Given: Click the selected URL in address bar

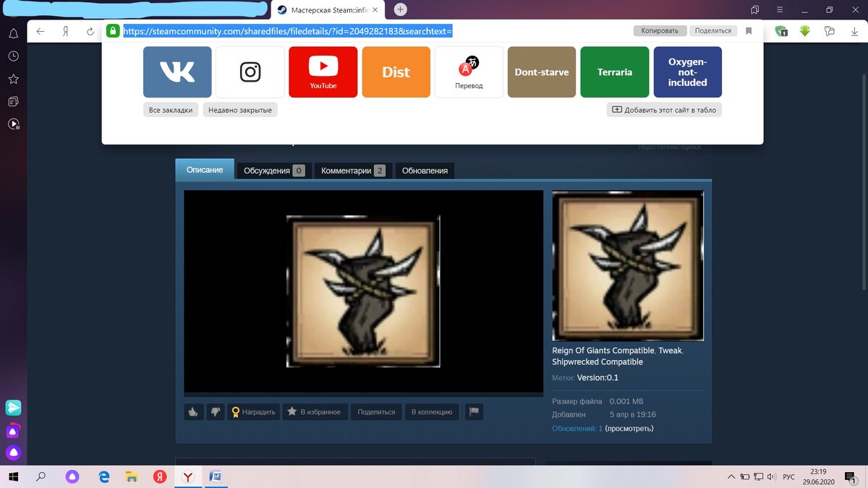Looking at the screenshot, I should [288, 31].
